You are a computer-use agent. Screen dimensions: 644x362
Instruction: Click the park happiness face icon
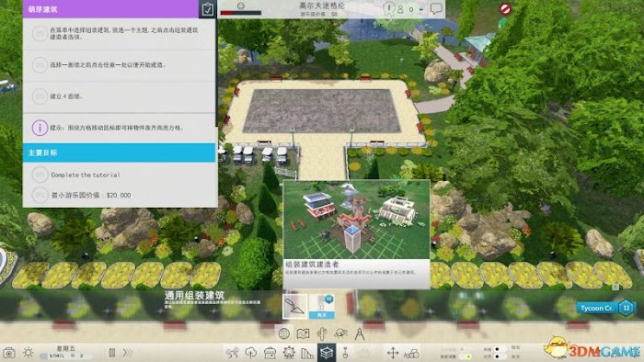click(x=241, y=6)
